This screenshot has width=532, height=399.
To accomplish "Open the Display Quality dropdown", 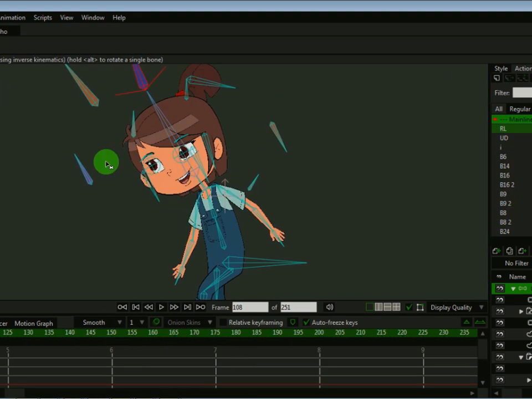I will 457,308.
